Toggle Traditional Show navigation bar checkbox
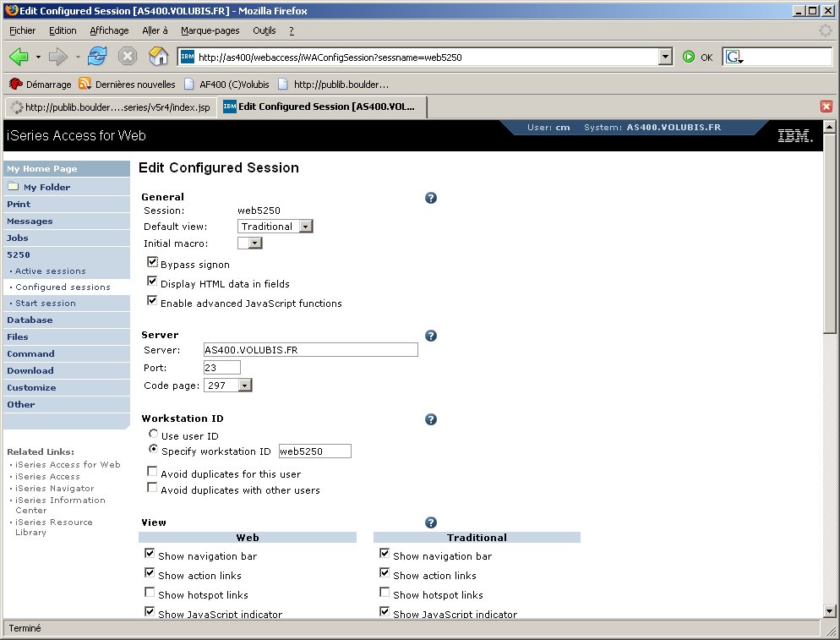840x640 pixels. [x=385, y=554]
